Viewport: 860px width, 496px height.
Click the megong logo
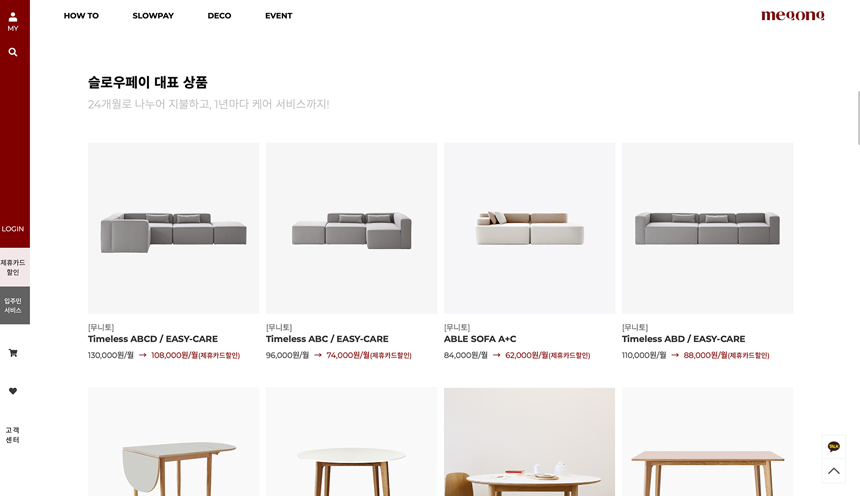pyautogui.click(x=793, y=15)
